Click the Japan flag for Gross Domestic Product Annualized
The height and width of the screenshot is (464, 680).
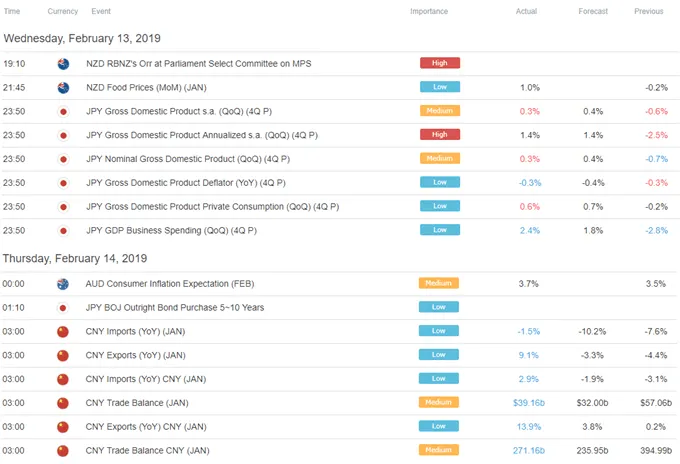[x=63, y=135]
